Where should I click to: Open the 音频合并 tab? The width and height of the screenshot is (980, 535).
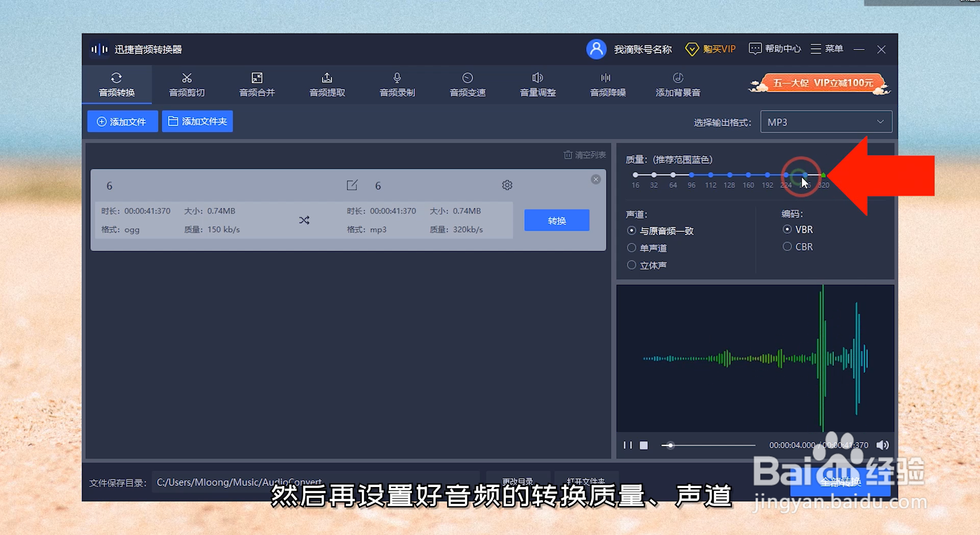click(x=257, y=85)
